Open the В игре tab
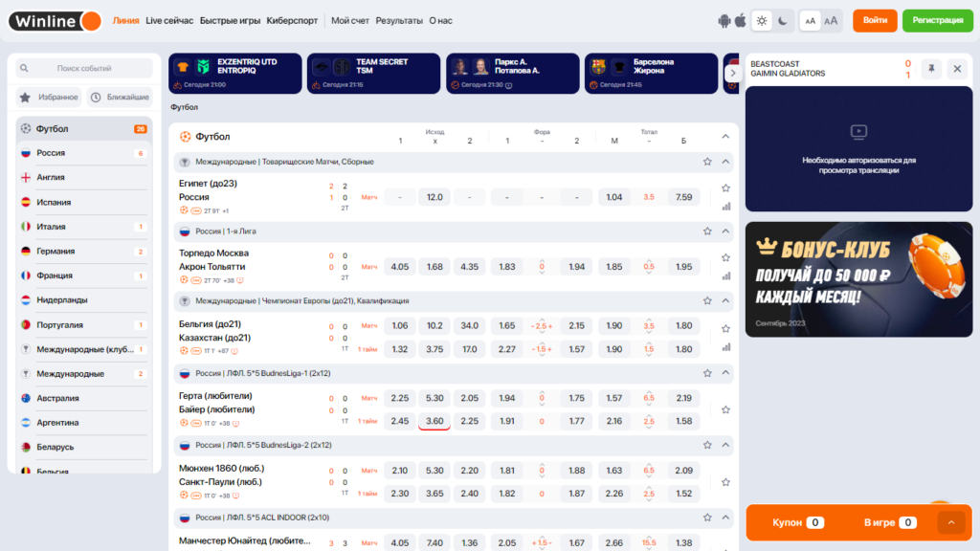980x551 pixels. 890,522
